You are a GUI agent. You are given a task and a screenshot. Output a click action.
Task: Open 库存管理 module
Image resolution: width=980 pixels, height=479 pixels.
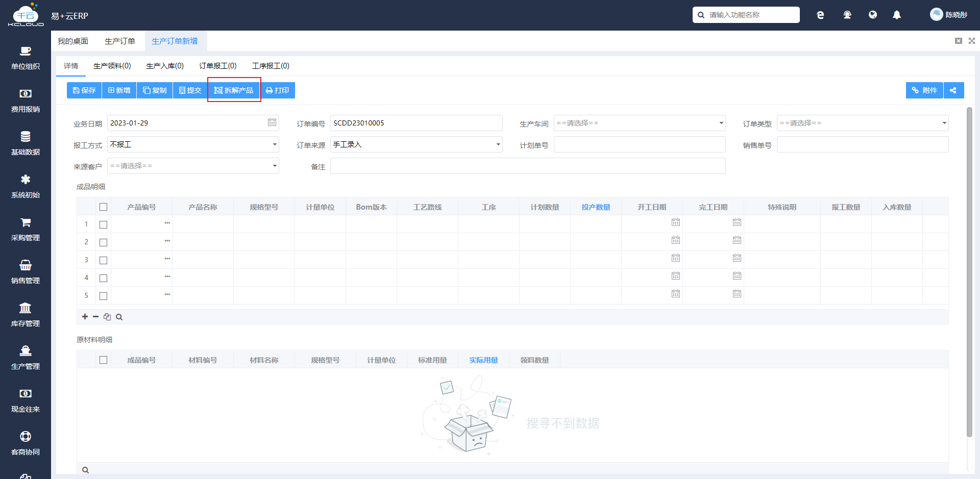click(26, 315)
